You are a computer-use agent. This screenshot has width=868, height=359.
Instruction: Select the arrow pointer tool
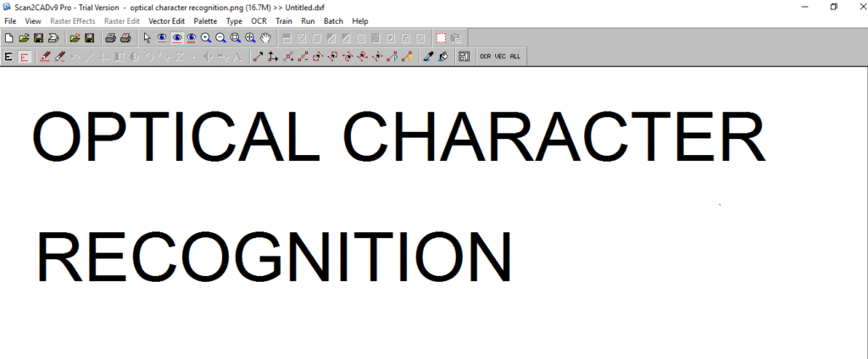point(147,38)
